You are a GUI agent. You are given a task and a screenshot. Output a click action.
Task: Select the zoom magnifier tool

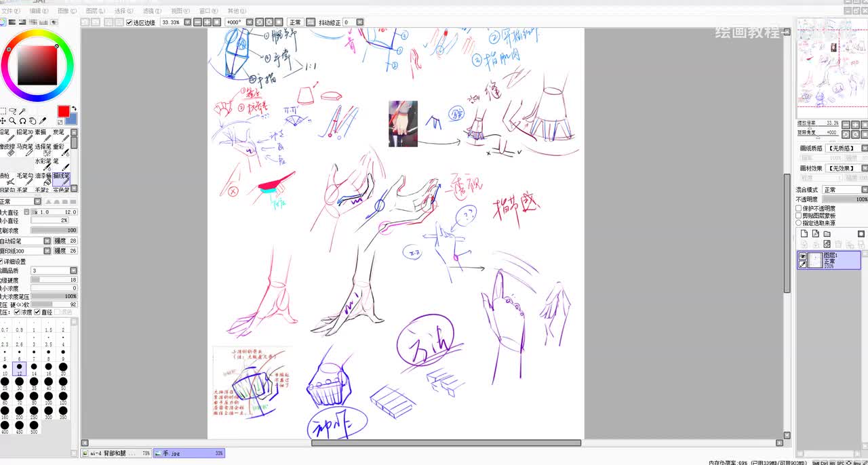tap(13, 121)
